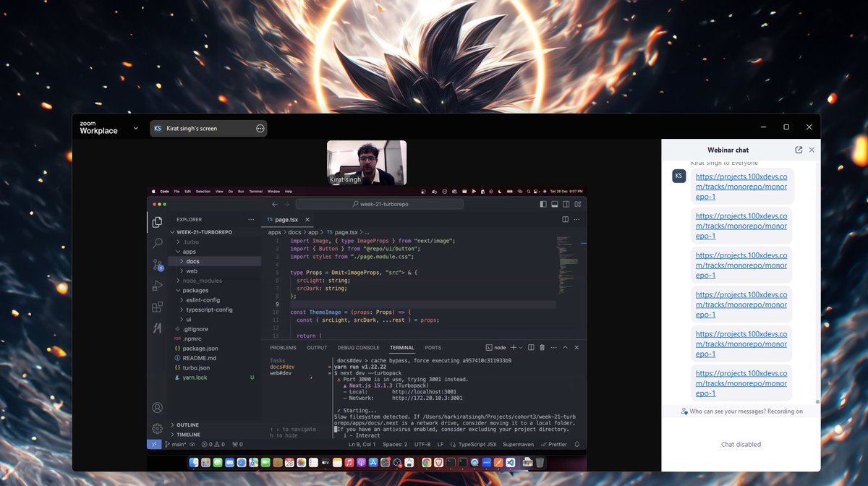This screenshot has height=486, width=868.
Task: Open the Supermaven icon in activity bar
Action: 157,328
